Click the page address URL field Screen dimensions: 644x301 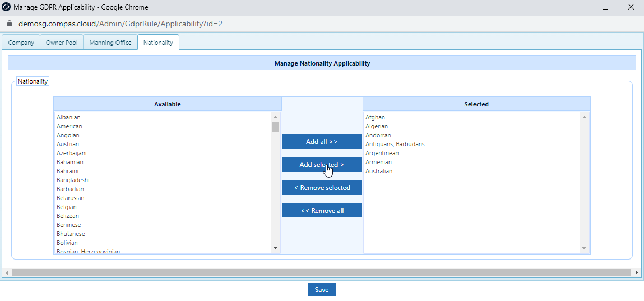tap(121, 24)
